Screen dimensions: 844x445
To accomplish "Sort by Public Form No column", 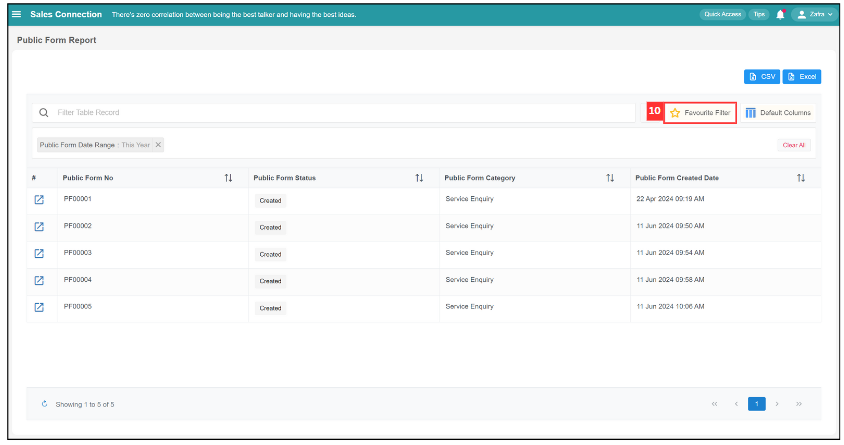I will [228, 178].
